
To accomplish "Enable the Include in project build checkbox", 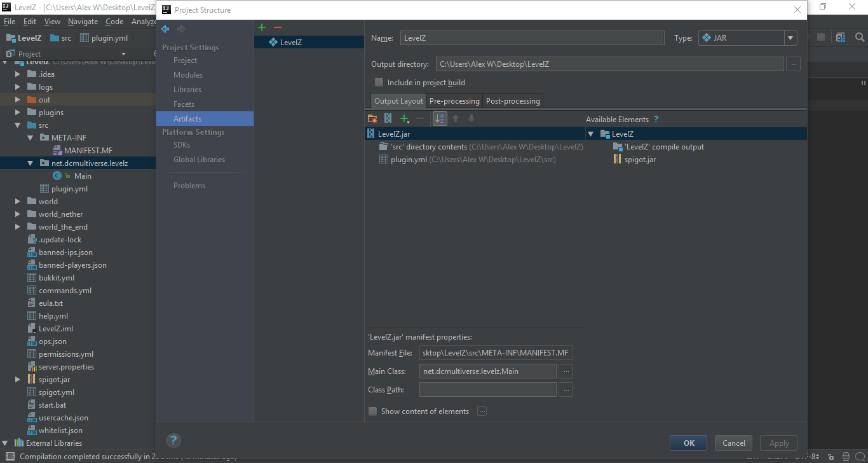I will click(x=379, y=82).
